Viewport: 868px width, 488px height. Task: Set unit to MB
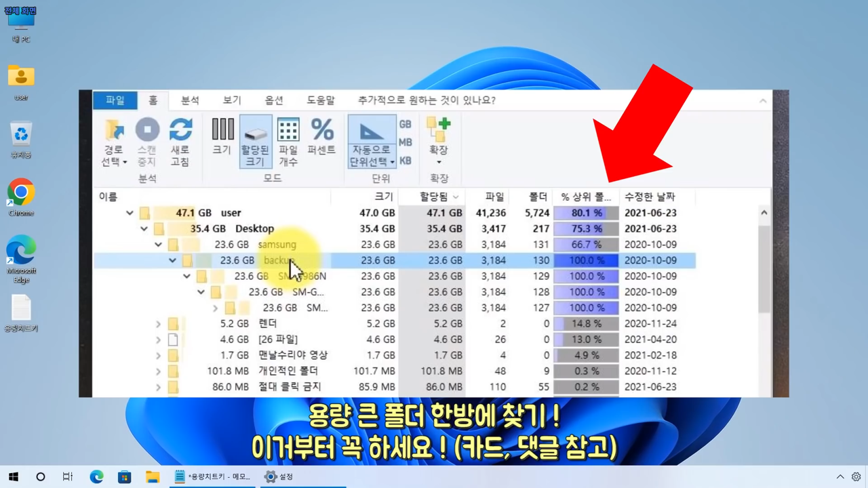[x=405, y=142]
